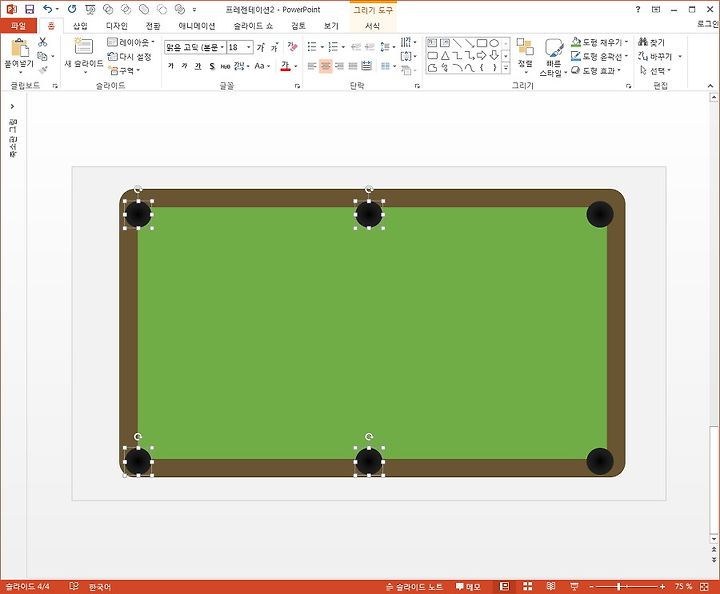The image size is (720, 594).
Task: Select the bottom right black pocket circle
Action: pyautogui.click(x=600, y=461)
